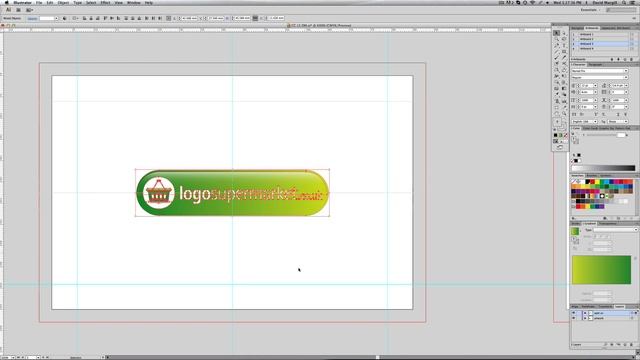Open the Apple menu
Screen dimensions: 640x360
[7, 3]
